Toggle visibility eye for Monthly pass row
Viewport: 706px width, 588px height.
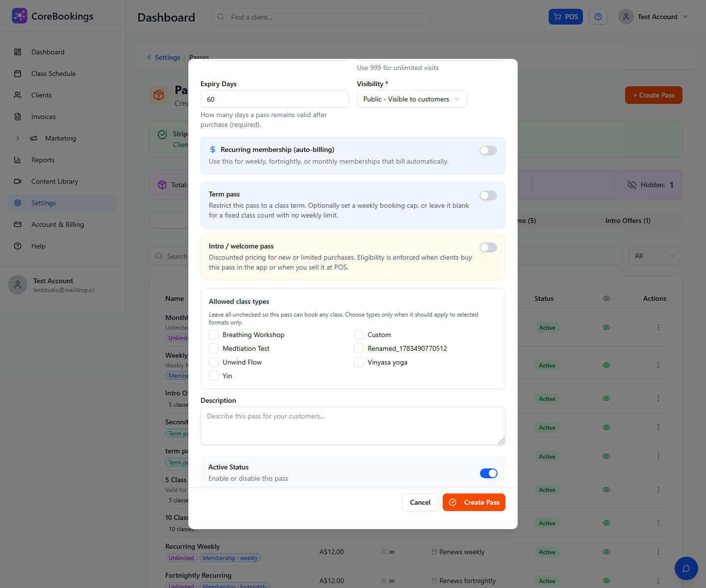click(x=606, y=327)
